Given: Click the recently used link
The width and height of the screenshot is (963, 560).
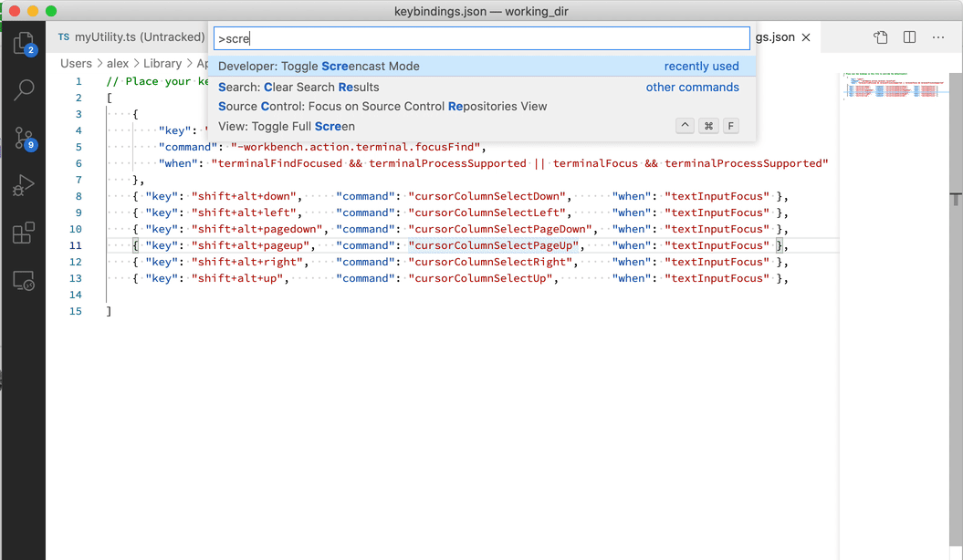Looking at the screenshot, I should click(701, 66).
